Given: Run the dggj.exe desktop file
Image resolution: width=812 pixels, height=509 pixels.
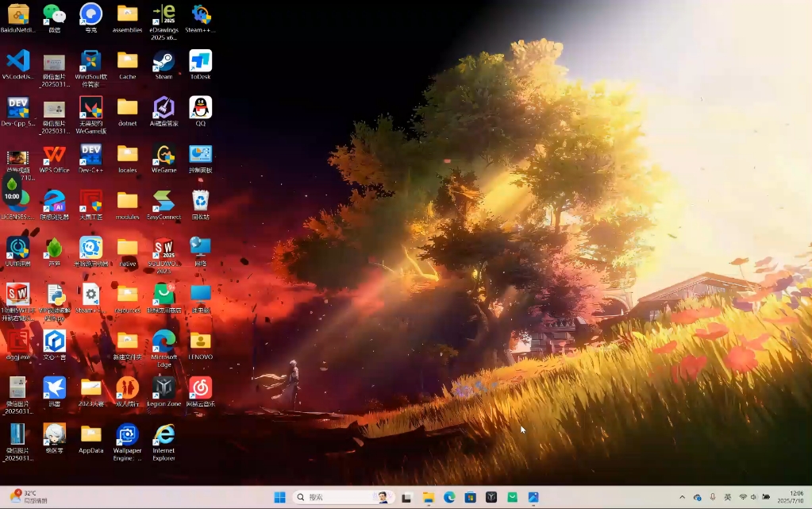Looking at the screenshot, I should tap(18, 341).
